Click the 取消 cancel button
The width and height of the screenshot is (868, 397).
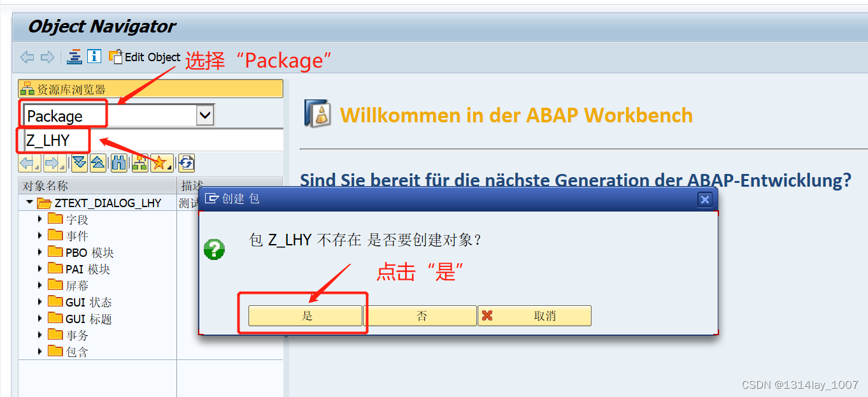point(534,316)
